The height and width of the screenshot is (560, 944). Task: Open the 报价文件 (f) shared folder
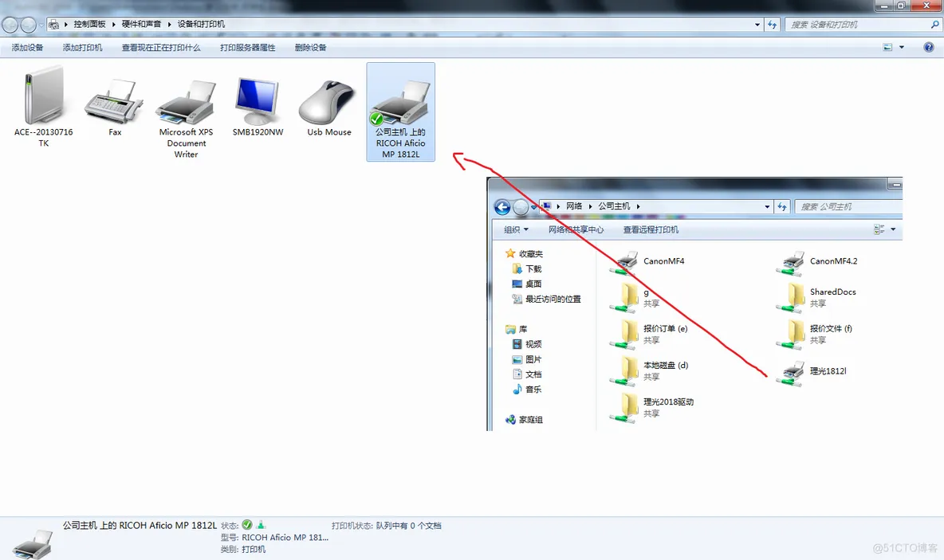click(815, 335)
